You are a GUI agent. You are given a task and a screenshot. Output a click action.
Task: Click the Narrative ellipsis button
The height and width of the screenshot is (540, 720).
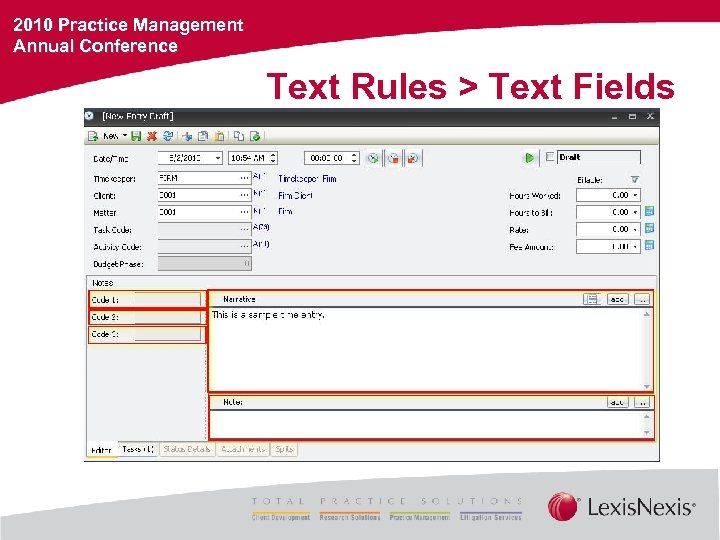click(642, 299)
